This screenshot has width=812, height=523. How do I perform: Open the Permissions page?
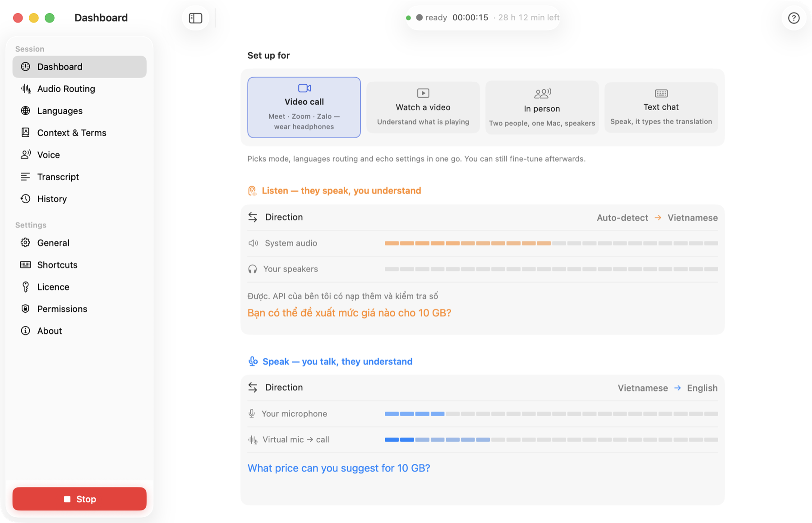pyautogui.click(x=79, y=309)
